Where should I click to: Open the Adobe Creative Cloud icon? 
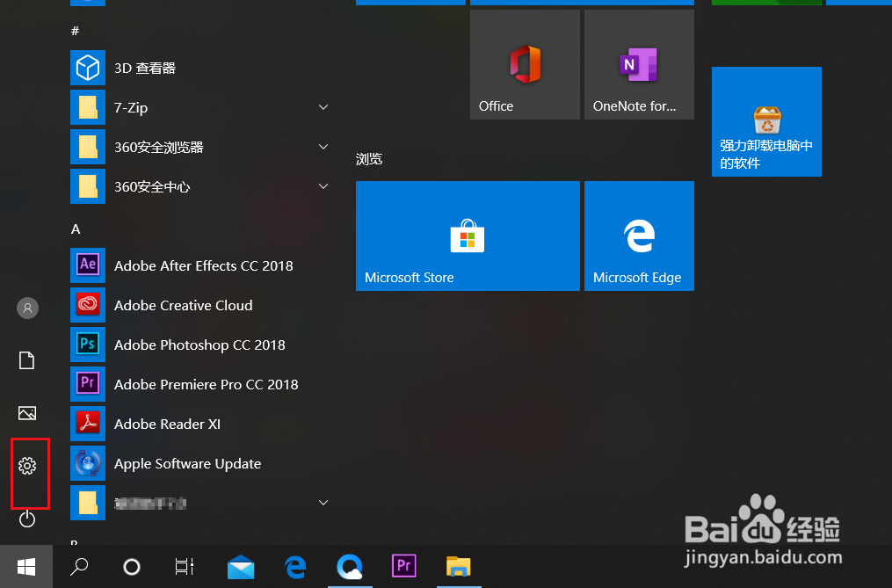click(x=88, y=305)
